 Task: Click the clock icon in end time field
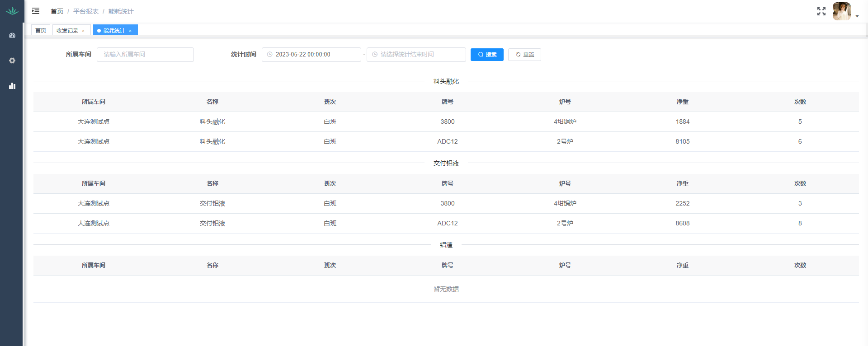click(x=375, y=55)
